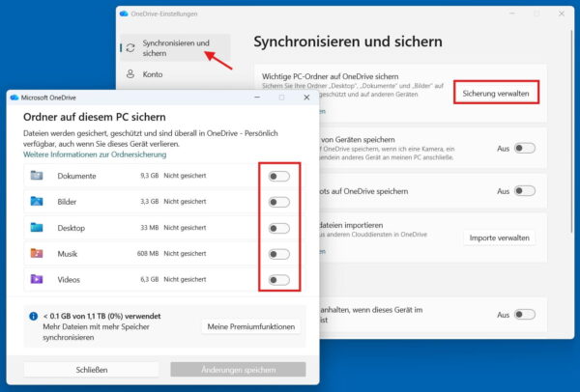580x392 pixels.
Task: Click the settings window vertical scrollbar
Action: (x=572, y=129)
